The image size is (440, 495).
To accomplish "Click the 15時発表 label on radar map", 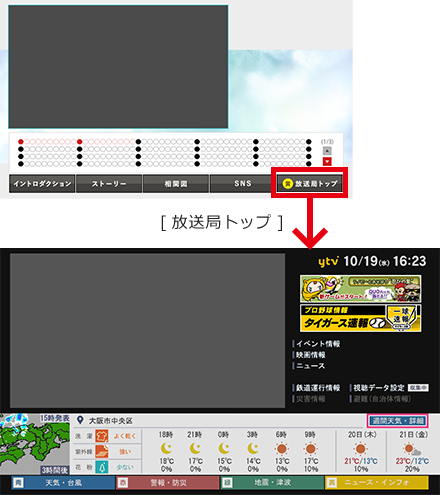I will click(55, 418).
